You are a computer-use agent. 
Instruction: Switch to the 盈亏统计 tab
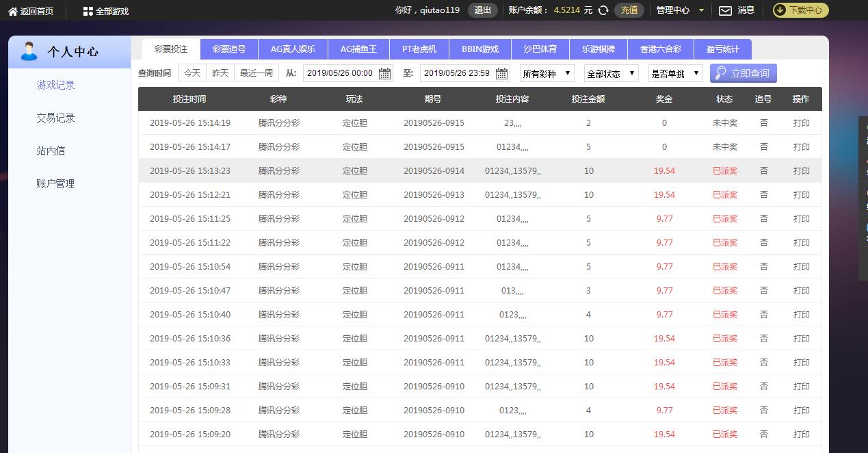coord(722,49)
